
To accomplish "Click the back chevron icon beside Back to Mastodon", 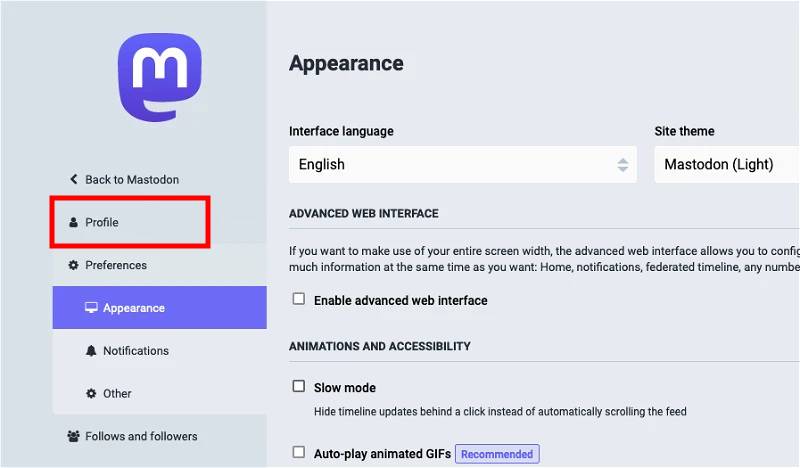I will [x=74, y=179].
